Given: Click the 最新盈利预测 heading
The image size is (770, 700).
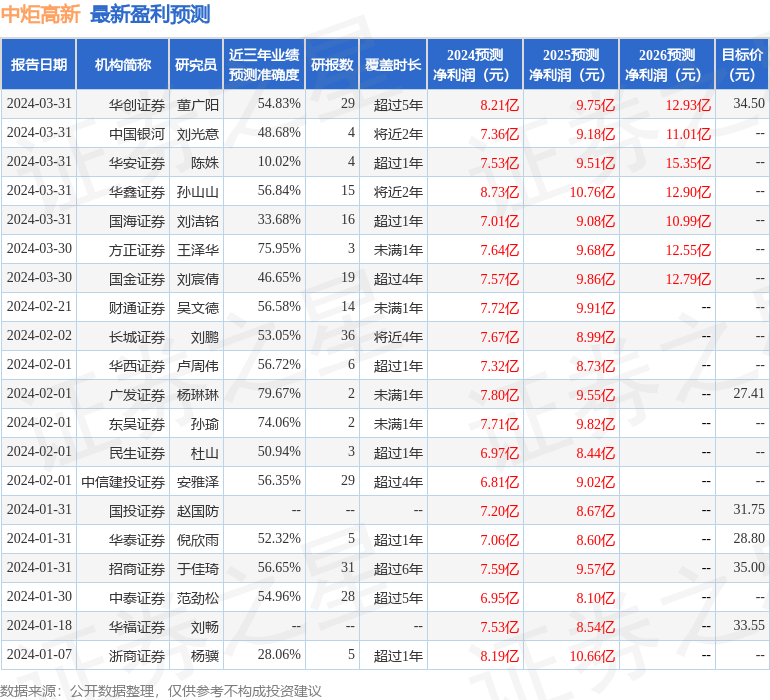Looking at the screenshot, I should pos(150,14).
